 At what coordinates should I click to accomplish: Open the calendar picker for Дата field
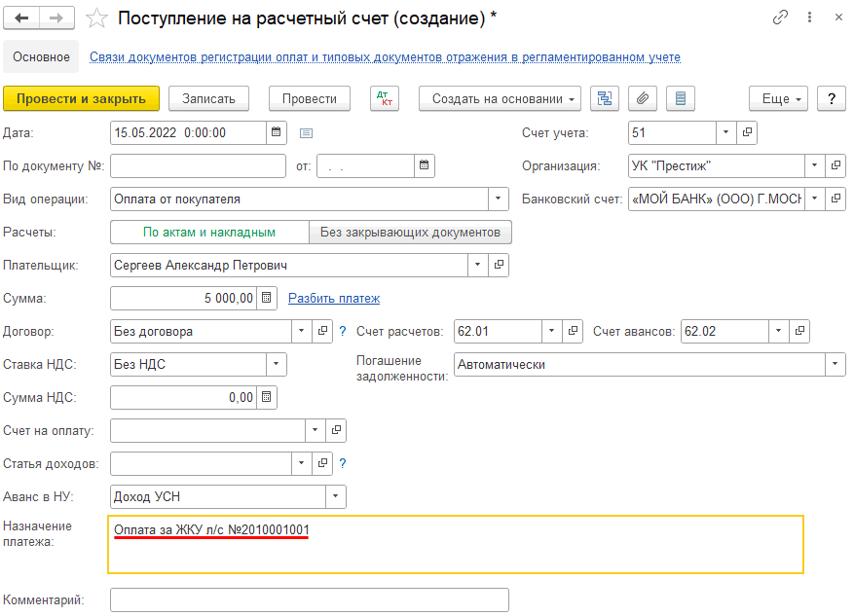(x=277, y=132)
